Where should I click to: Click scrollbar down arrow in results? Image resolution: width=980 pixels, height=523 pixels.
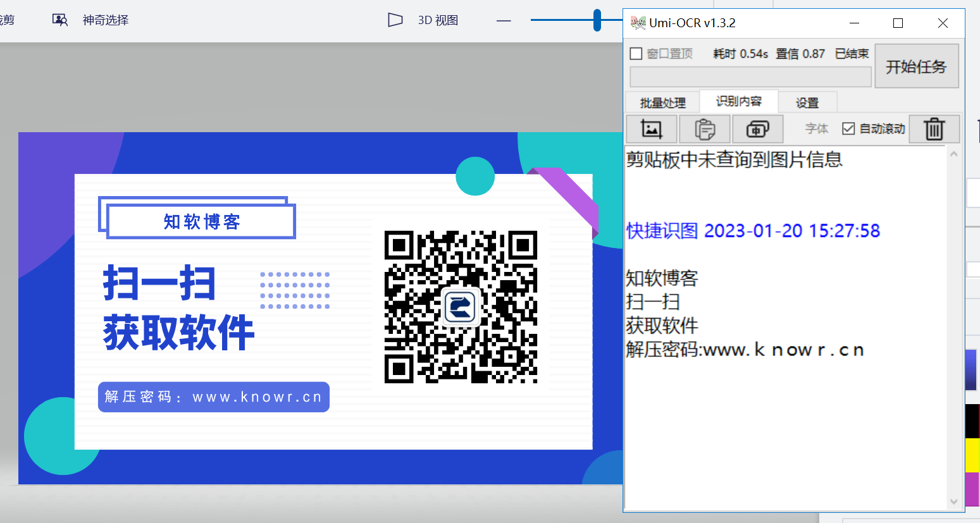tap(954, 502)
